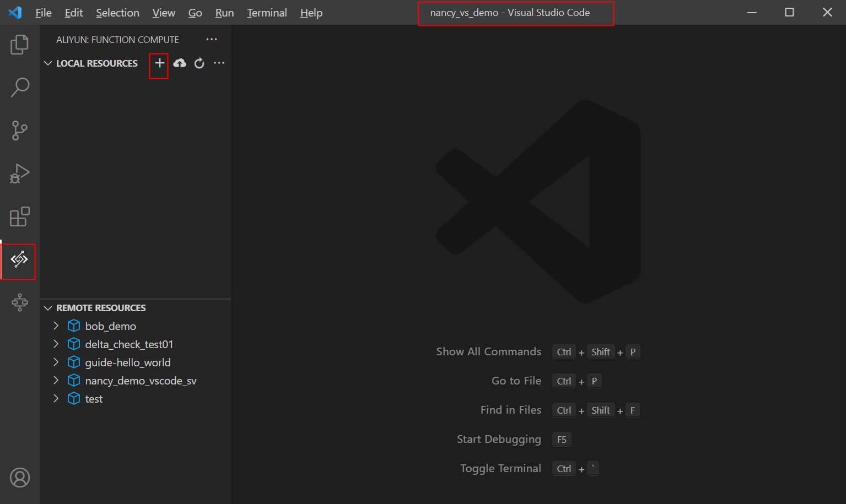Deploy local resources with cloud upload icon

180,63
